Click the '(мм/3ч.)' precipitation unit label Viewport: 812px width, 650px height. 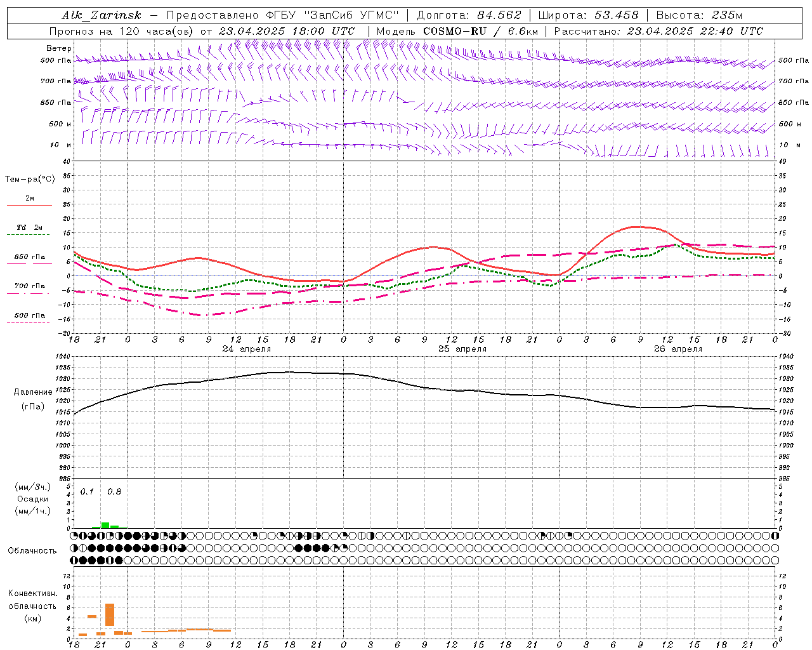[x=32, y=487]
